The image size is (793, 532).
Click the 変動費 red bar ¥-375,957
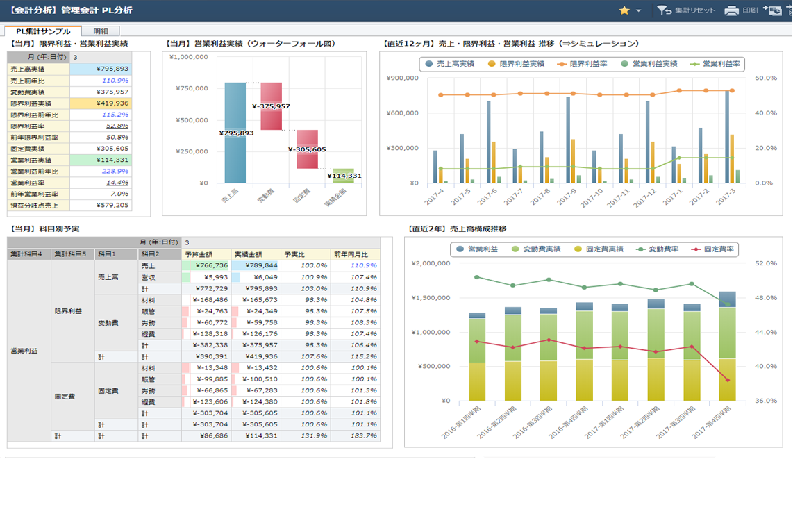271,106
